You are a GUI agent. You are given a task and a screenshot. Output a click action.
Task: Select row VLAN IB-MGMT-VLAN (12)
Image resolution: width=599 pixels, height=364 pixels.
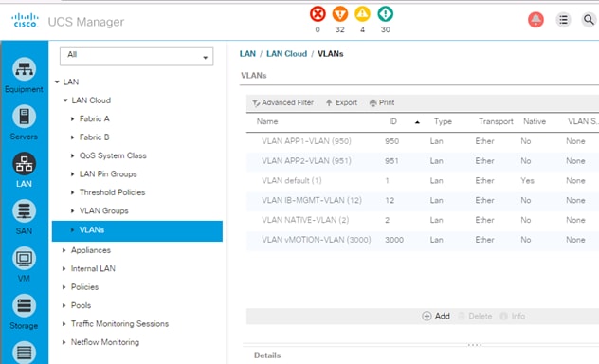tap(423, 201)
